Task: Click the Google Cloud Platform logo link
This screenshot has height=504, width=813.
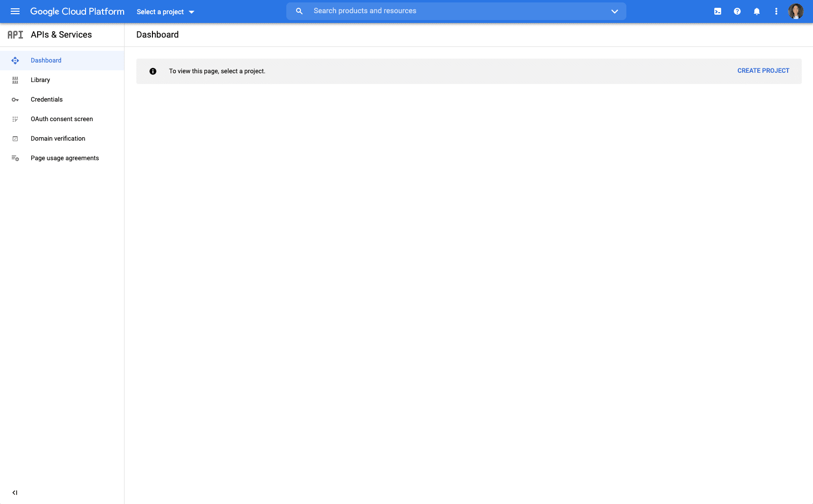Action: coord(77,11)
